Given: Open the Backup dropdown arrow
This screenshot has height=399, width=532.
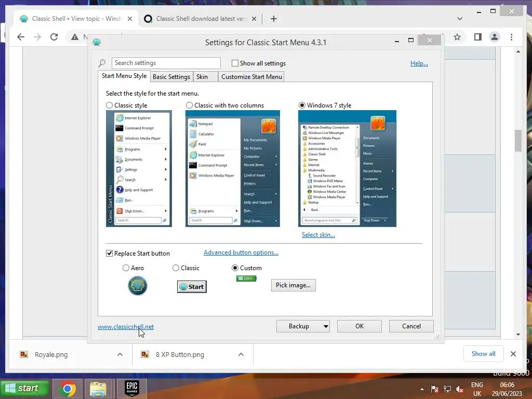Looking at the screenshot, I should tap(326, 326).
